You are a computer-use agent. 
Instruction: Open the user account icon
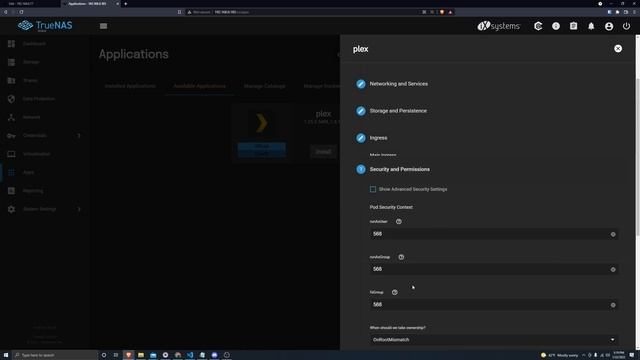[x=609, y=26]
